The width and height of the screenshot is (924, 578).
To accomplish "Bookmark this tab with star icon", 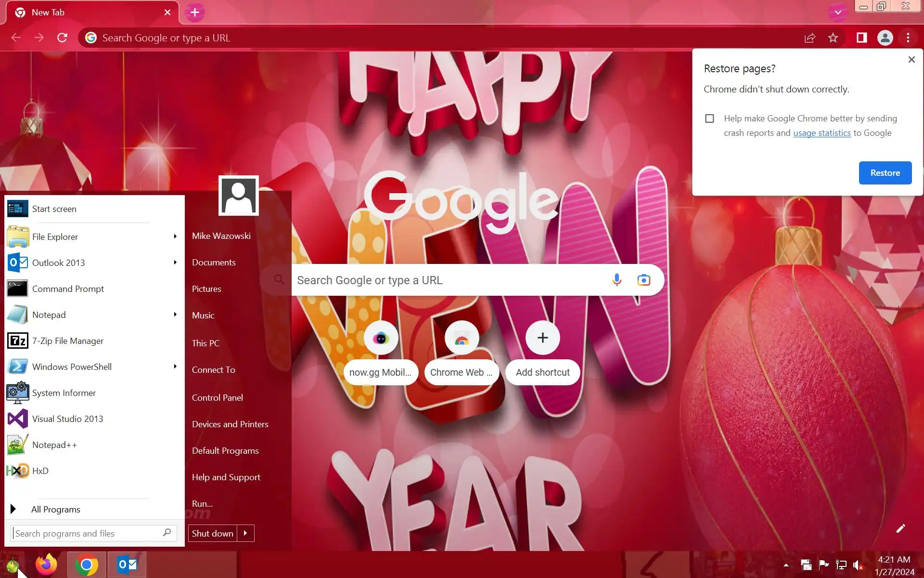I will 833,38.
